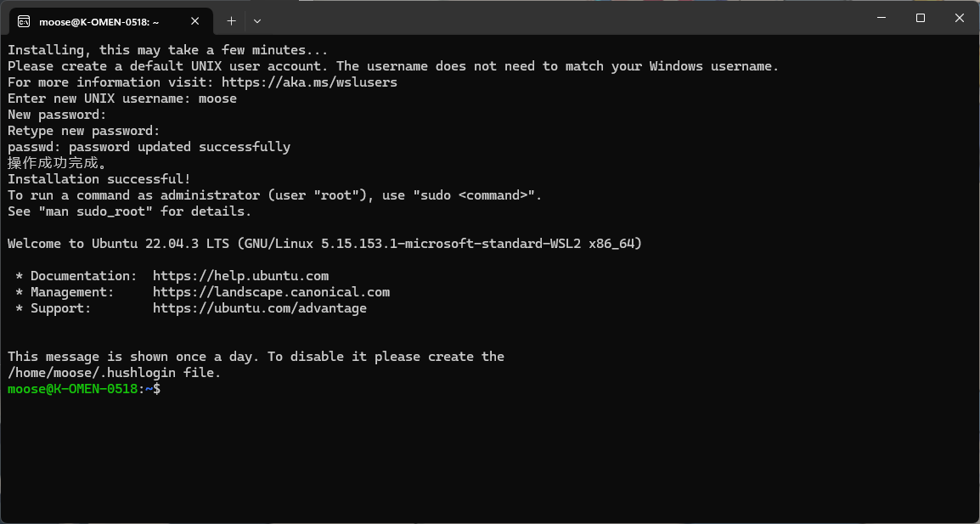
Task: Minimize the terminal window
Action: click(881, 18)
